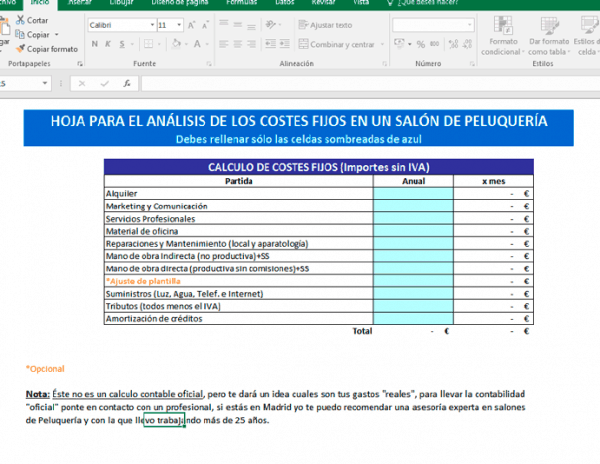Open Formato condicional menu
This screenshot has width=600, height=464.
(x=503, y=36)
